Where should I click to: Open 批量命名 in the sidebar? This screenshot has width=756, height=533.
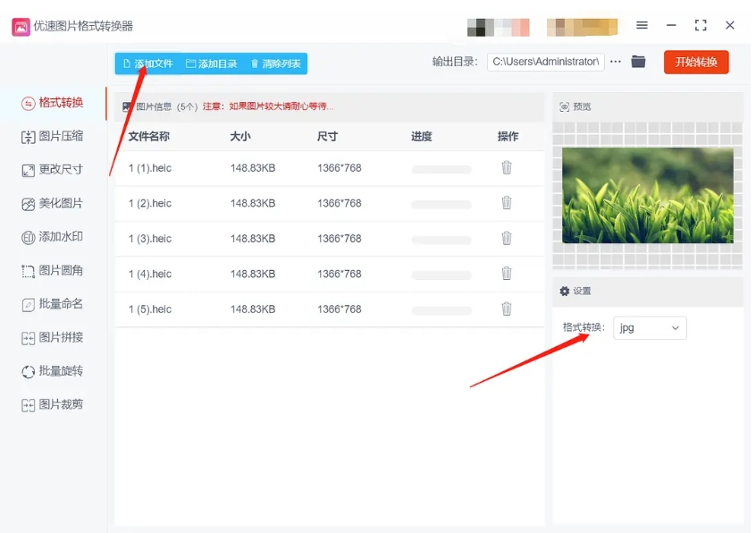pyautogui.click(x=53, y=304)
